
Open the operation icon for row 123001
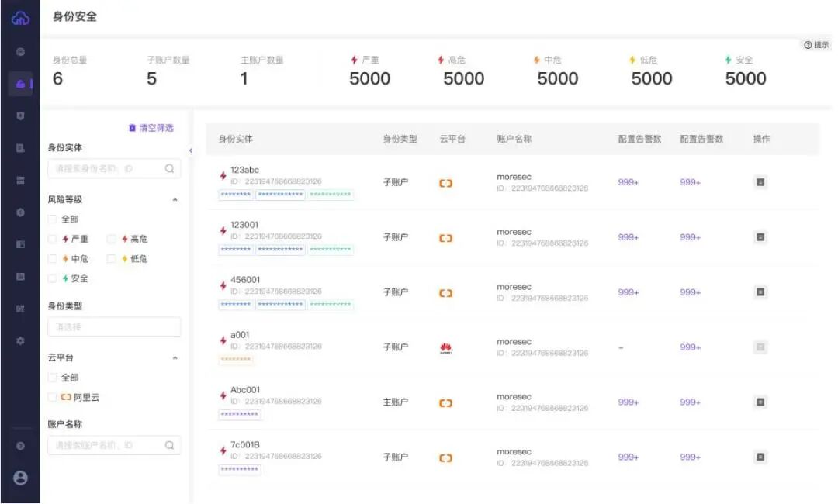(x=760, y=237)
